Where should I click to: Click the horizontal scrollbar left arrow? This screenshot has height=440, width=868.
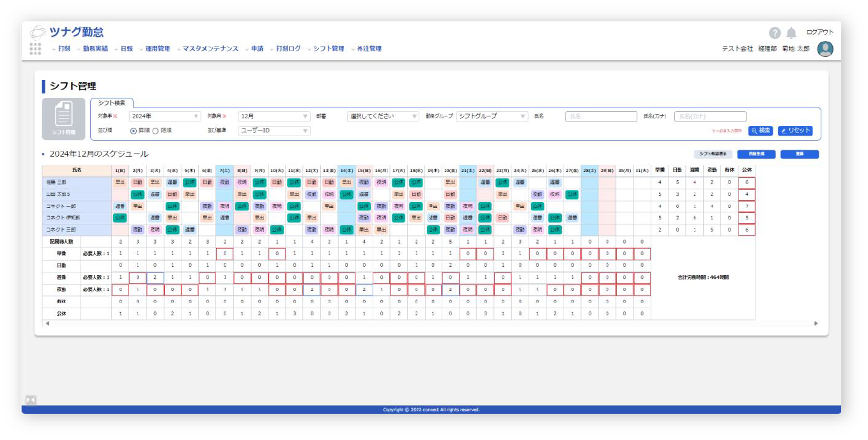pyautogui.click(x=46, y=324)
